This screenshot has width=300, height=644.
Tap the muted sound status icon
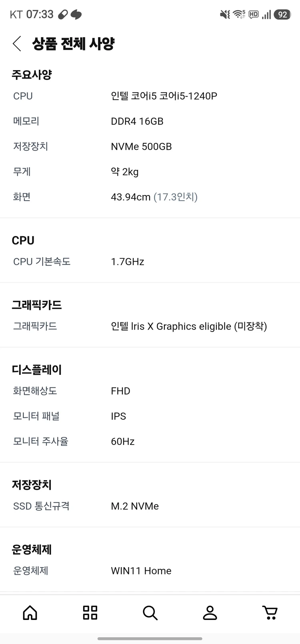225,14
